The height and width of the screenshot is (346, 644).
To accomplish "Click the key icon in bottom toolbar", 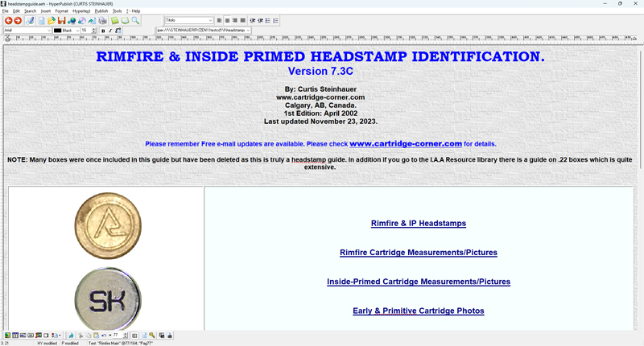I will click(151, 335).
